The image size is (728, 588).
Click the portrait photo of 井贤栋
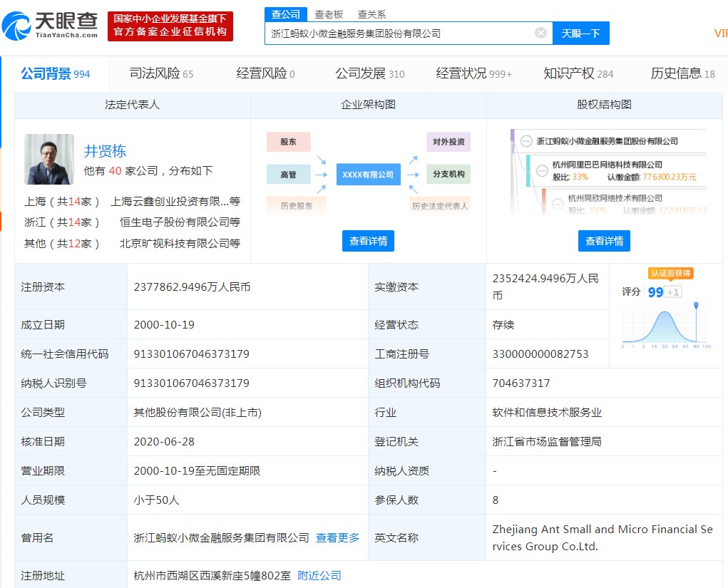49,159
